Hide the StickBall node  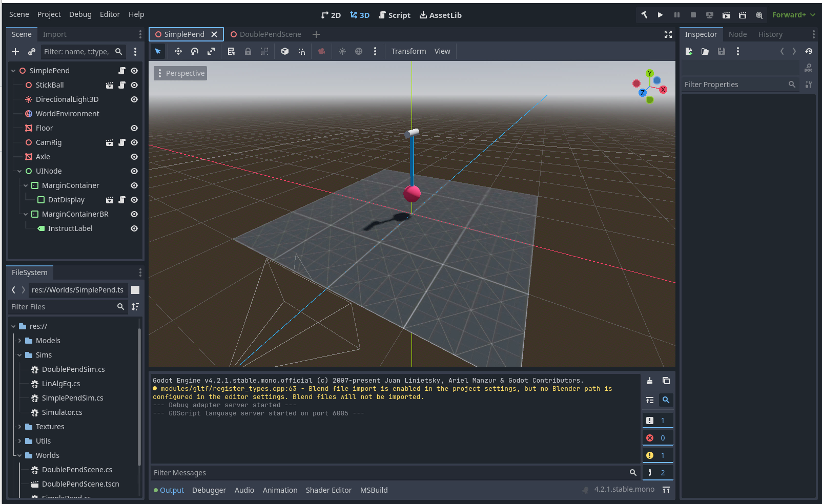coord(134,85)
